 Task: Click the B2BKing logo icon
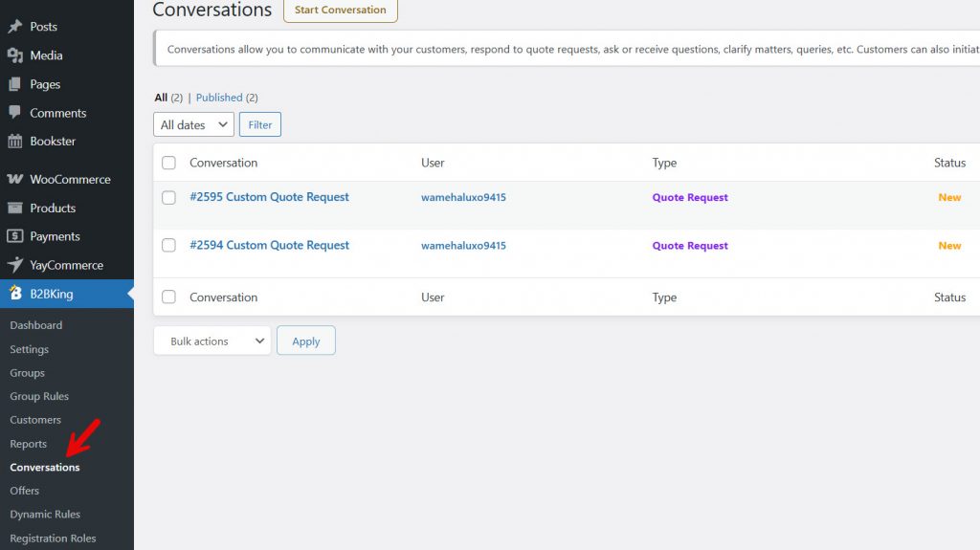[15, 293]
